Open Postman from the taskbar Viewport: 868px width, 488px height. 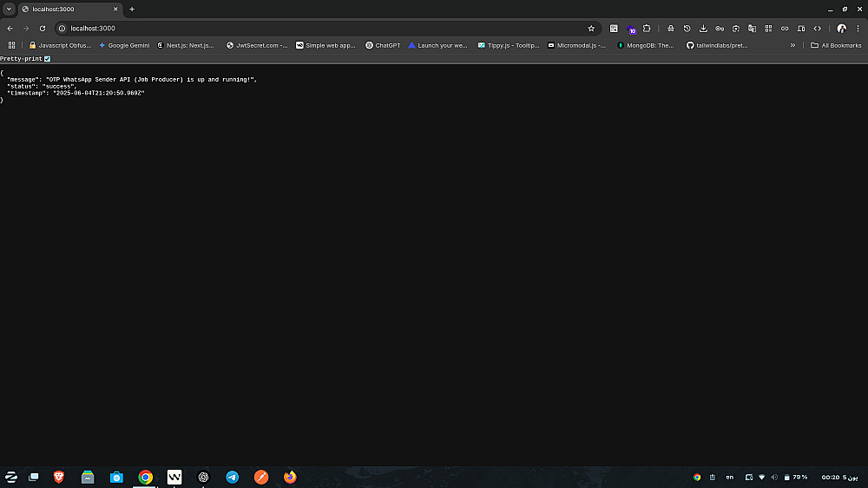(261, 477)
